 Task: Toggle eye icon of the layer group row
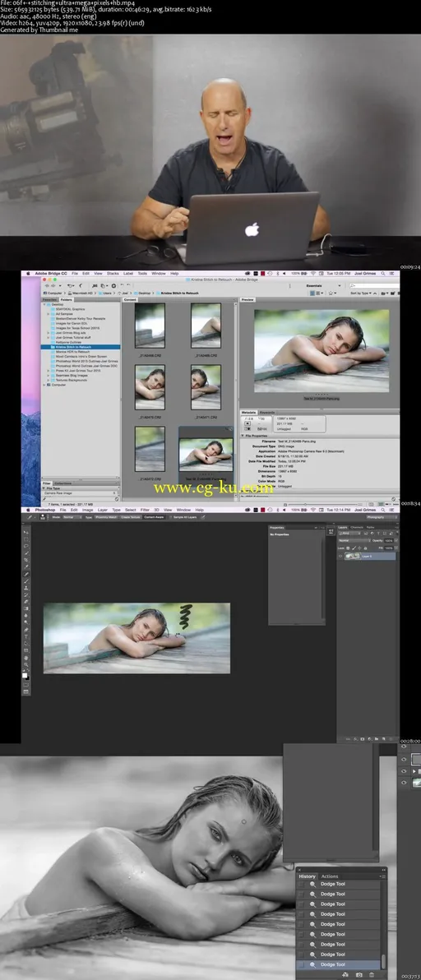(404, 770)
